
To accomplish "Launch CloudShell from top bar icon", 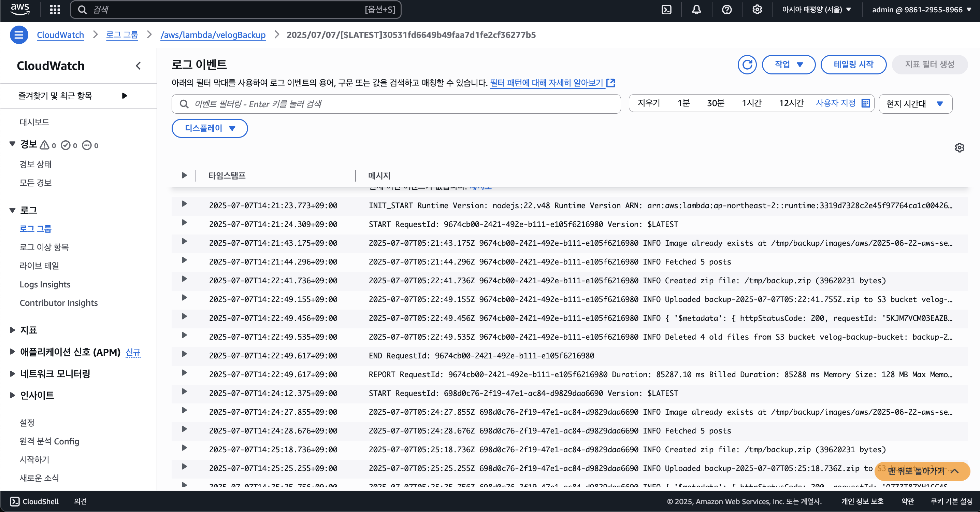I will point(666,10).
